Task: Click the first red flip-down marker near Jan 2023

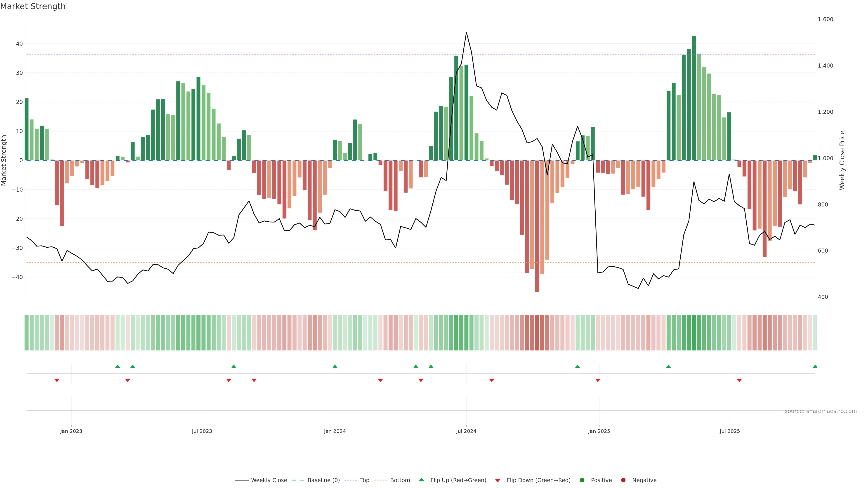Action: (57, 380)
